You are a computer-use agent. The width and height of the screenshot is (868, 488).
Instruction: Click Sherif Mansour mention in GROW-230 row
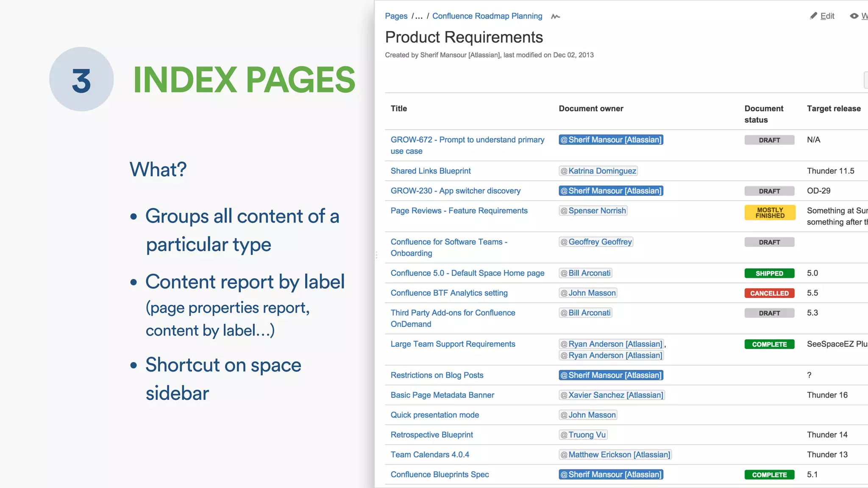click(611, 191)
